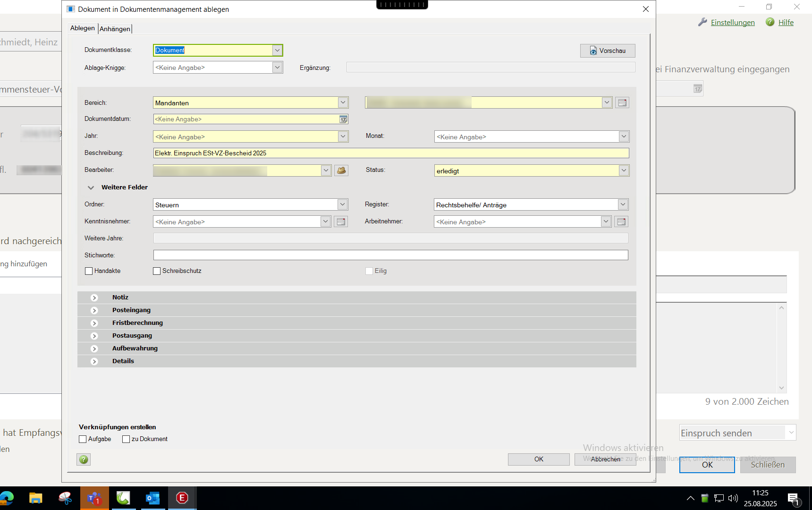Click the Stichworte input field
This screenshot has width=812, height=510.
[390, 255]
